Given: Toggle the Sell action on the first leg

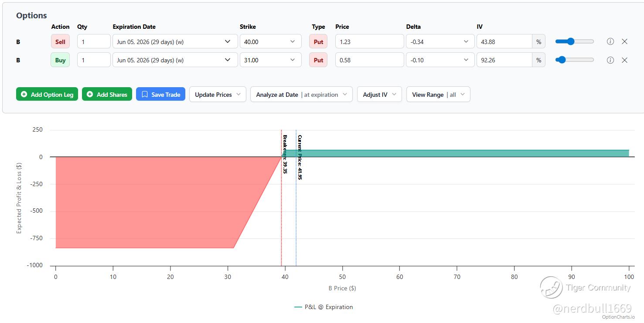Looking at the screenshot, I should tap(60, 42).
